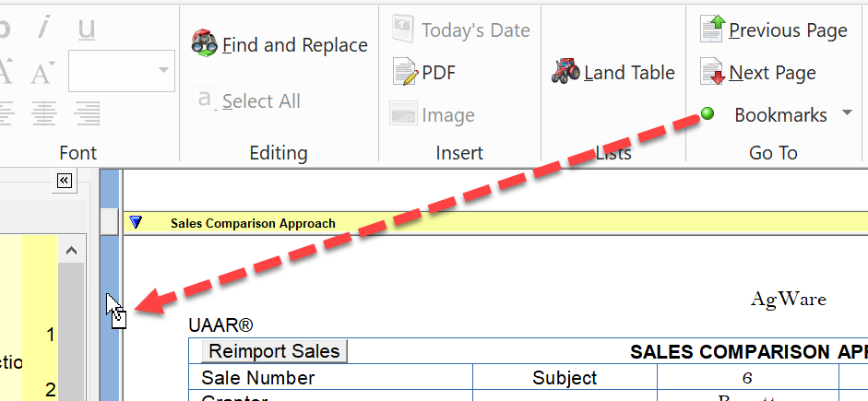Collapse the left panel with double-arrow button
This screenshot has width=868, height=401.
[x=65, y=181]
